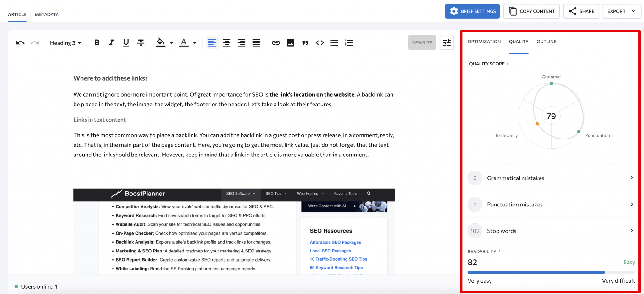Viewport: 644px width, 294px height.
Task: Insert a blockquote
Action: tap(305, 42)
